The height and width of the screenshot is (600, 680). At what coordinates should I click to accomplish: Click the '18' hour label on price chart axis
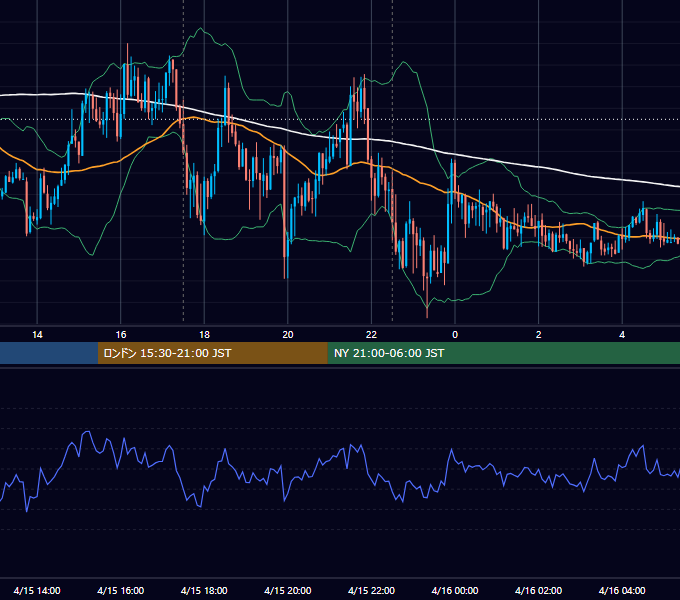204,335
